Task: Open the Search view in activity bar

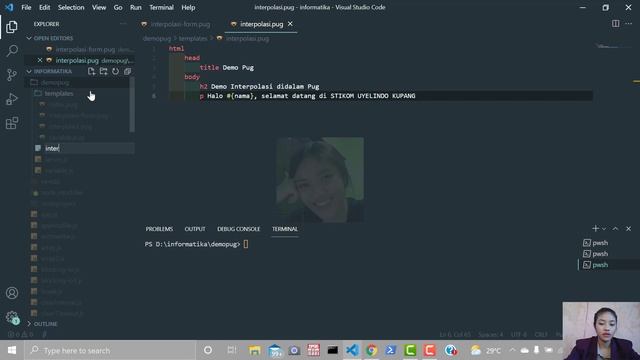Action: click(12, 51)
